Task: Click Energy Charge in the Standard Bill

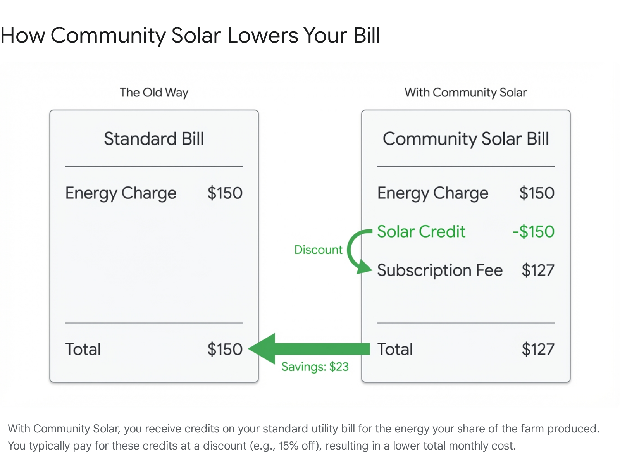Action: click(121, 193)
